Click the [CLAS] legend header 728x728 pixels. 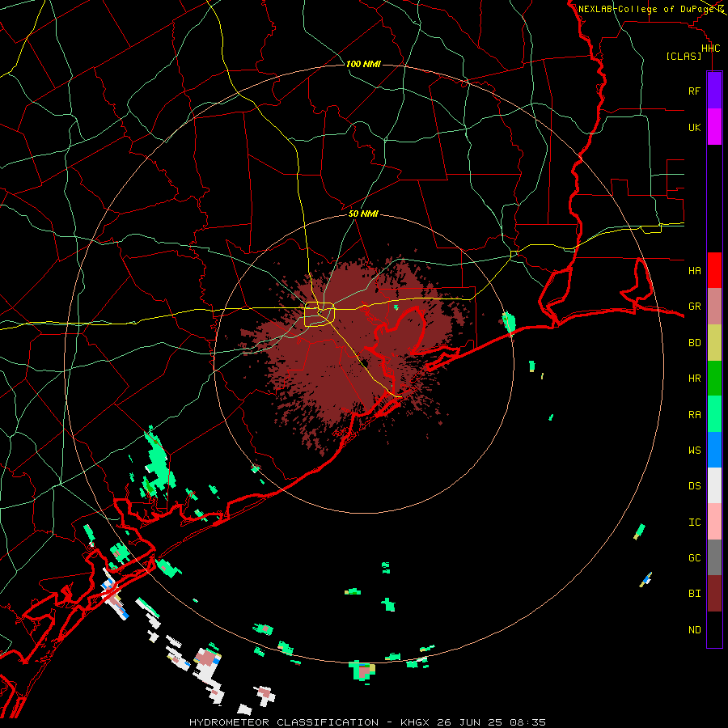click(684, 56)
